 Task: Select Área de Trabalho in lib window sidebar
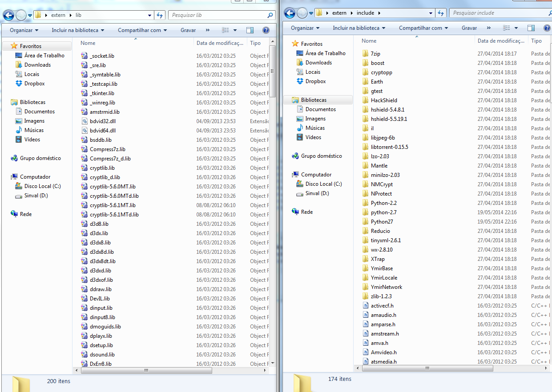point(44,56)
